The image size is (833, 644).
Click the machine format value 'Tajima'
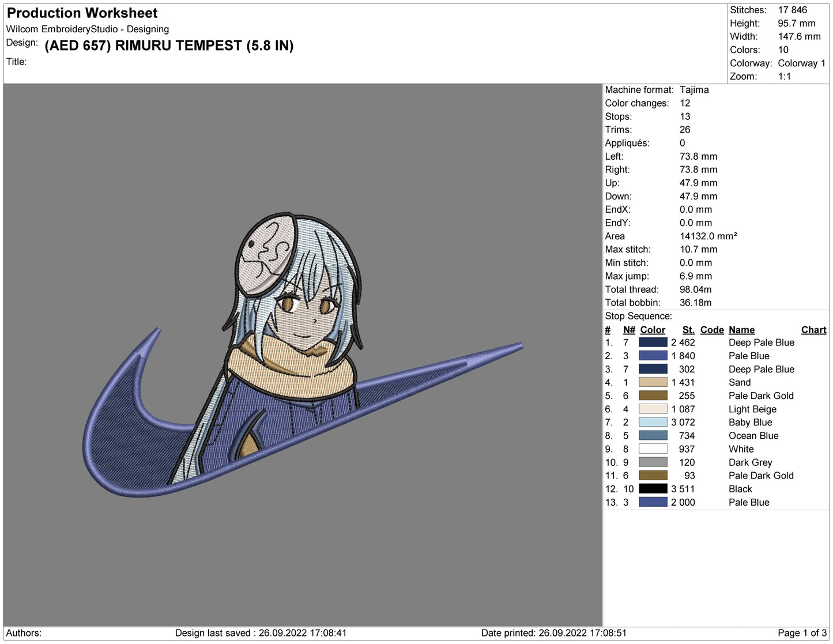(x=694, y=89)
